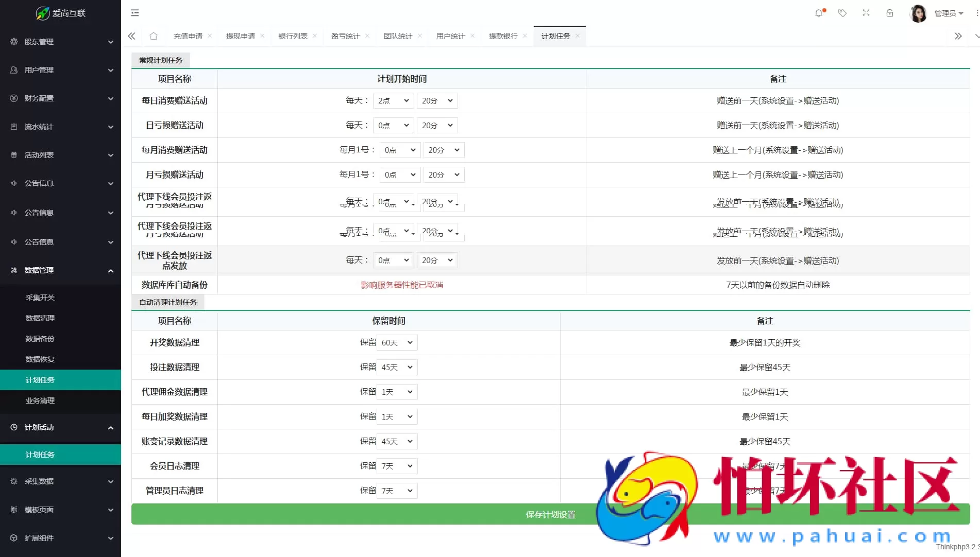Toggle fullscreen mode icon
The width and height of the screenshot is (980, 557).
[x=866, y=13]
